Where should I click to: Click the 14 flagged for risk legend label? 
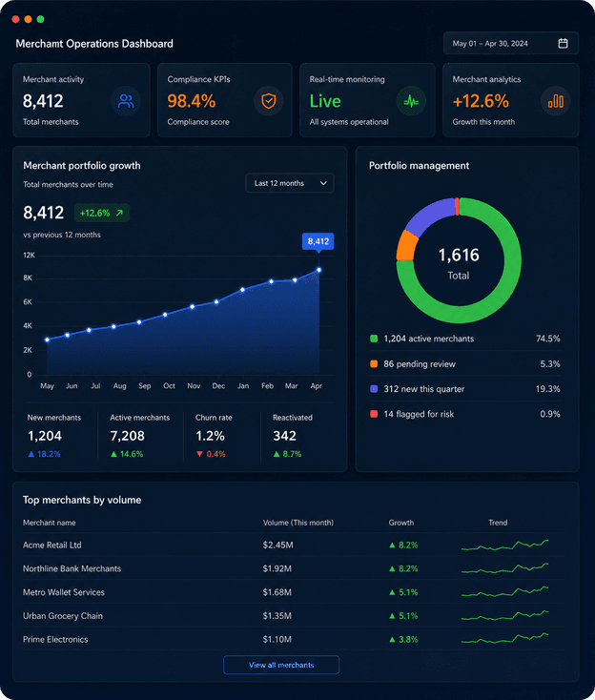point(419,414)
